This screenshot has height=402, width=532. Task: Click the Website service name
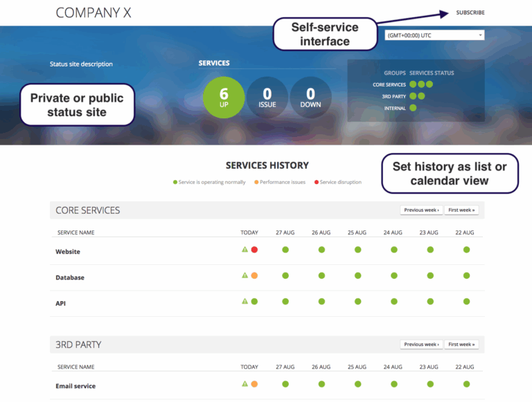pyautogui.click(x=68, y=252)
